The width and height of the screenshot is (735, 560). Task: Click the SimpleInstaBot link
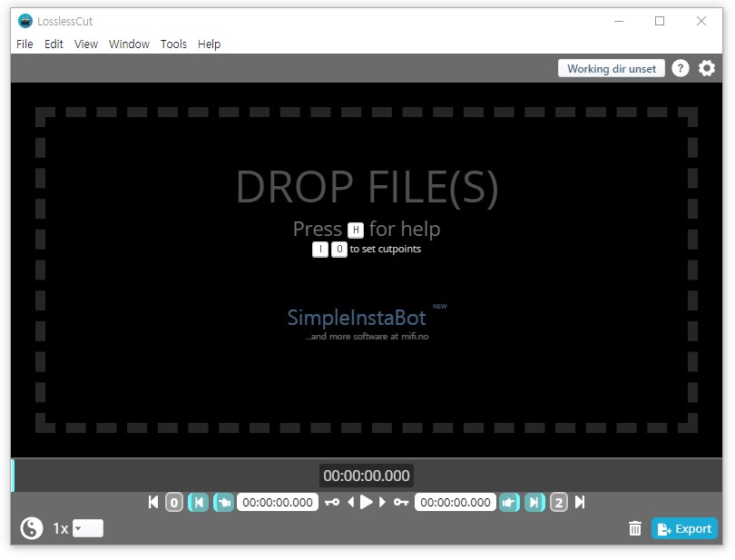coord(357,318)
